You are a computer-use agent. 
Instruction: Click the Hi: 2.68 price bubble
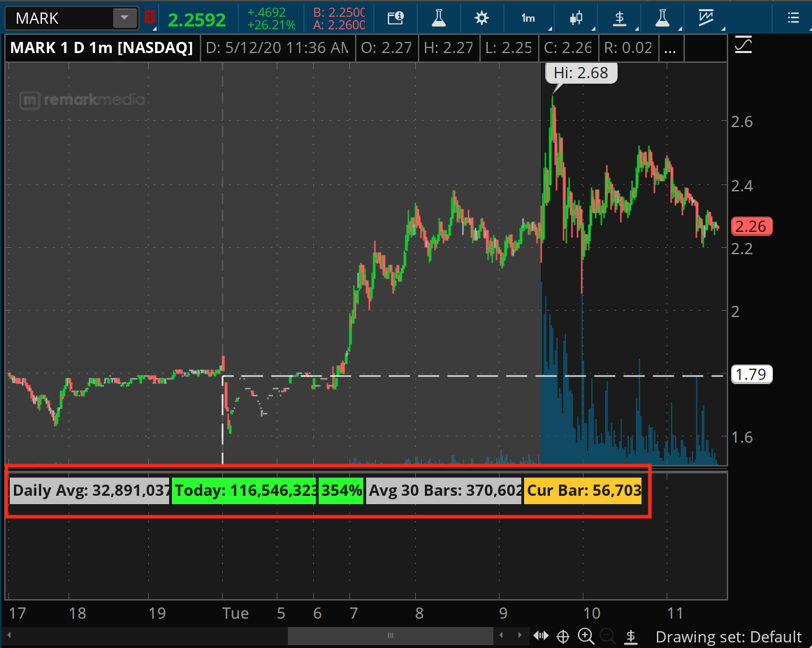coord(581,73)
